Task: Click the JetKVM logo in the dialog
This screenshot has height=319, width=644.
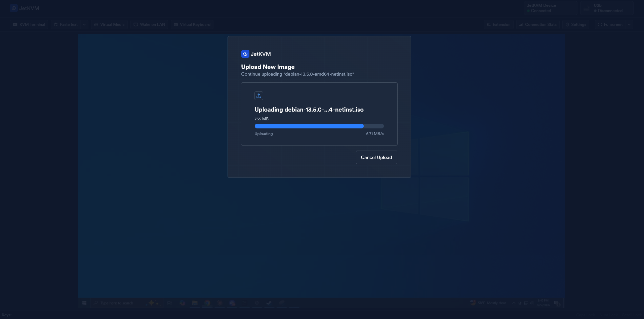Action: [x=256, y=54]
